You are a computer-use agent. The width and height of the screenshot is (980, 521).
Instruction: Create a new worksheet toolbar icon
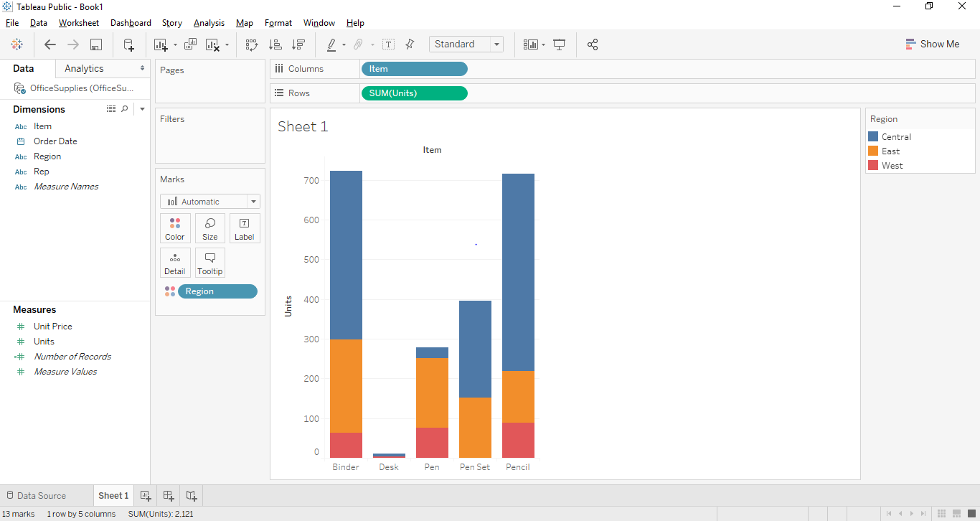coord(161,44)
